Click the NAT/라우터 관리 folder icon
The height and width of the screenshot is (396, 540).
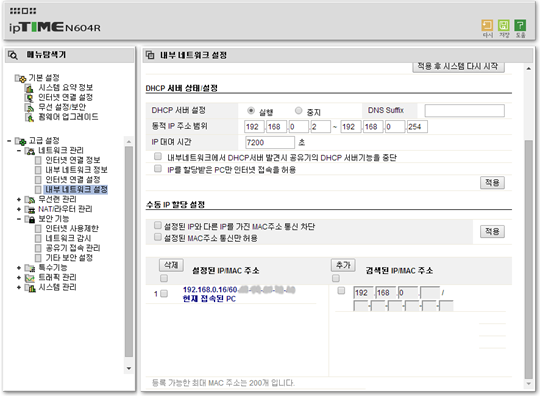30,209
